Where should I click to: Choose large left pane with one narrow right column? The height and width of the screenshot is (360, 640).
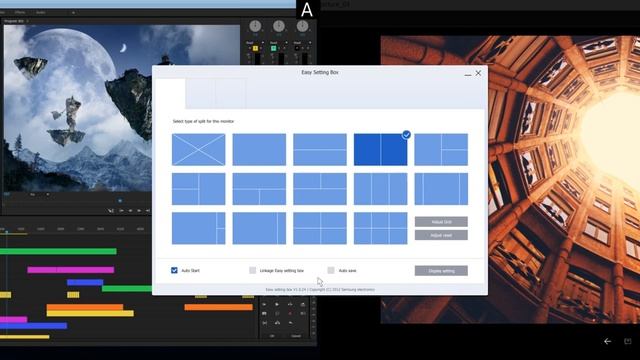pos(259,228)
